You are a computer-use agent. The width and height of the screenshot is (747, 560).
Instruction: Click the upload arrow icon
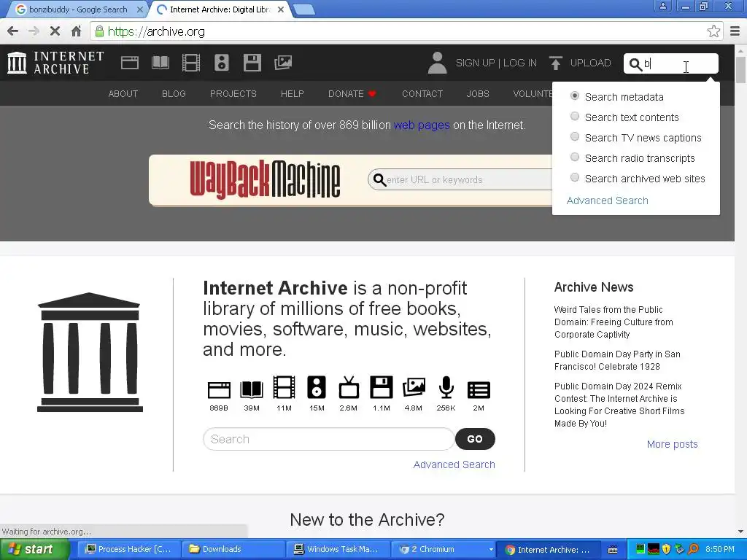(x=555, y=63)
